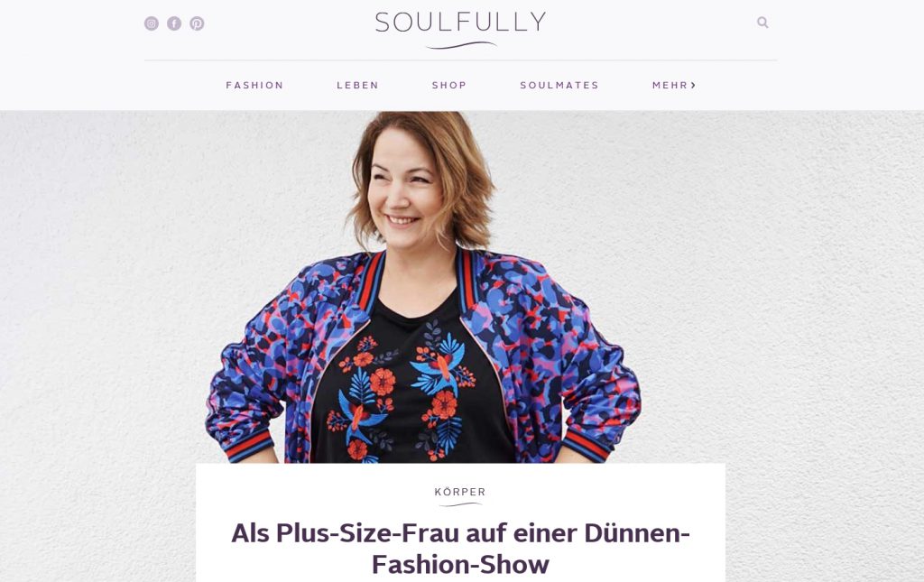Click the swoosh underline beneath Soulfully logo
The width and height of the screenshot is (924, 582).
(x=461, y=45)
